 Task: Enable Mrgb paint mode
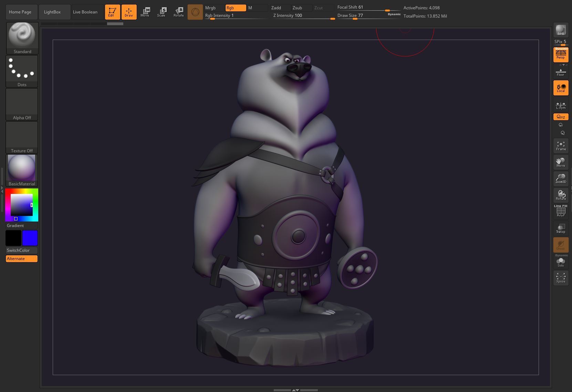click(214, 8)
